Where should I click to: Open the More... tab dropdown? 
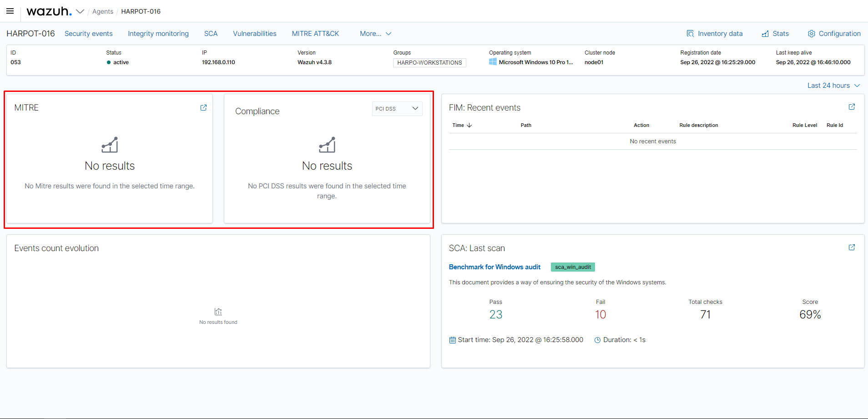pos(375,33)
